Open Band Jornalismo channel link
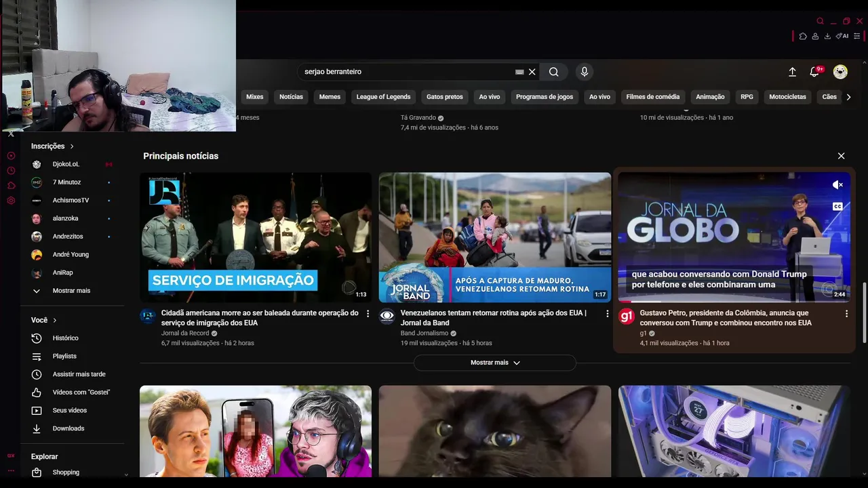Screen dimensions: 868x488 (x=425, y=333)
